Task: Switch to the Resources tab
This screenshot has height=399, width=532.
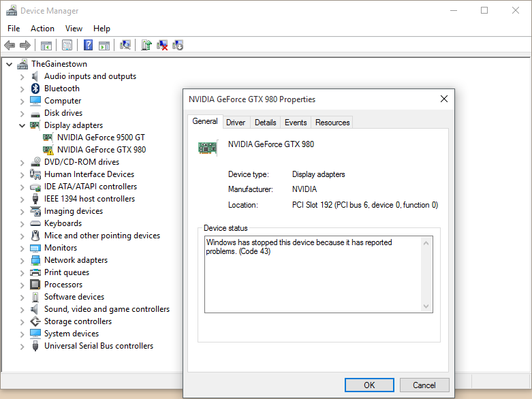Action: tap(332, 123)
